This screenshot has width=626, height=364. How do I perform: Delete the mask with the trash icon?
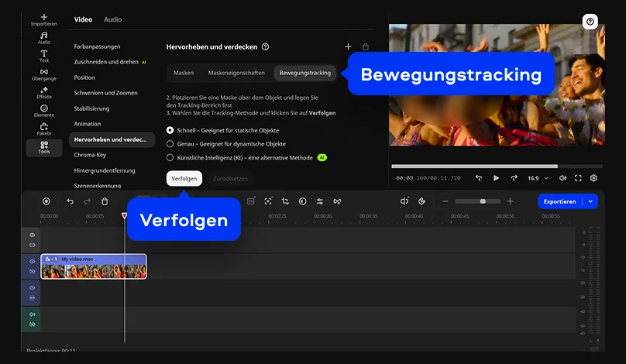tap(366, 46)
